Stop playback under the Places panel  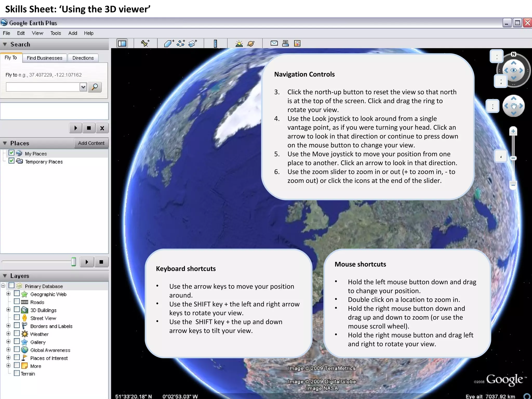pos(101,262)
